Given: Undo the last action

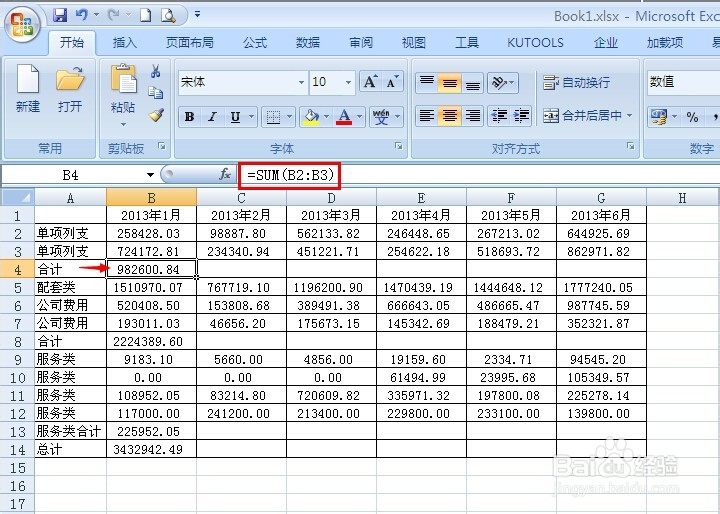Looking at the screenshot, I should [x=82, y=15].
